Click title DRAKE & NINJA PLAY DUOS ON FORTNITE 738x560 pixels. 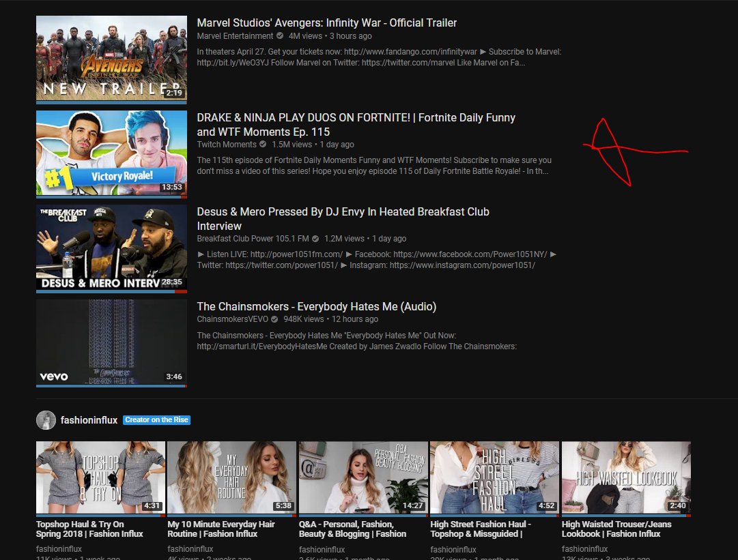[356, 125]
